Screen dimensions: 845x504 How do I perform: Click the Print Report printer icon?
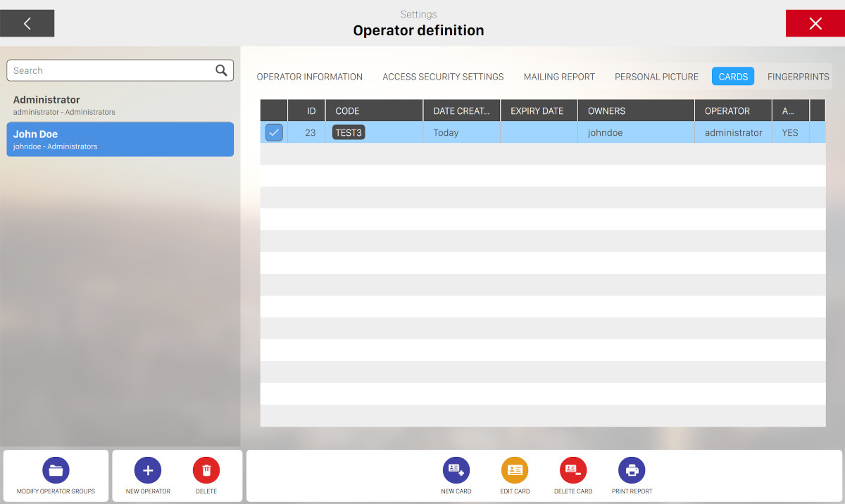632,470
